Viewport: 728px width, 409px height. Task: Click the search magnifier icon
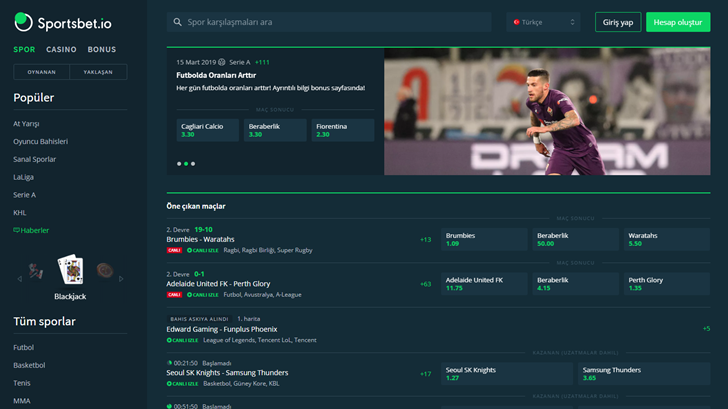(177, 22)
